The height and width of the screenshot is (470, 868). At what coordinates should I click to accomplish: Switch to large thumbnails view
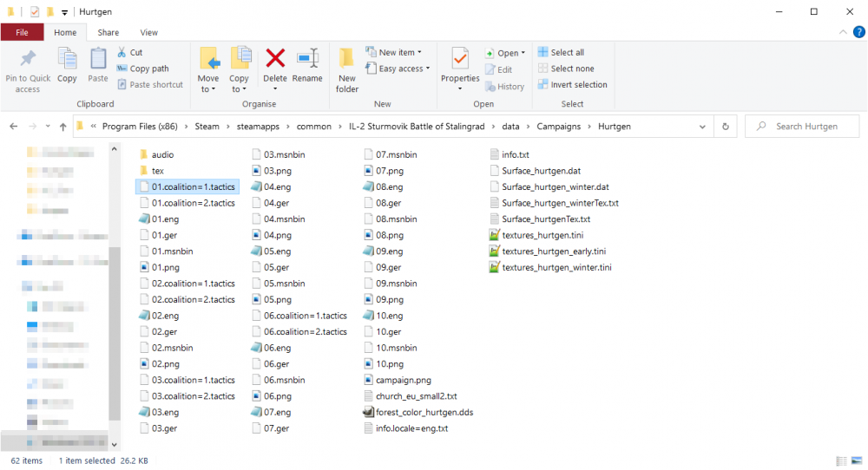click(x=858, y=461)
